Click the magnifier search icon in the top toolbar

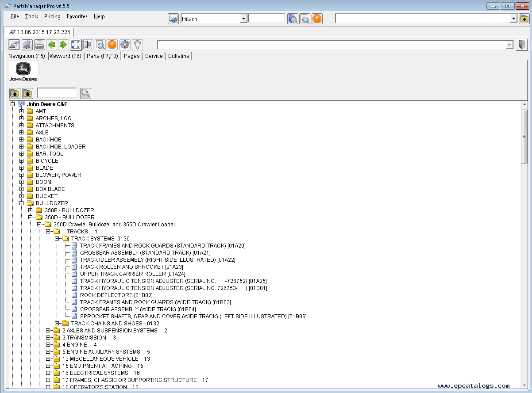click(x=305, y=19)
